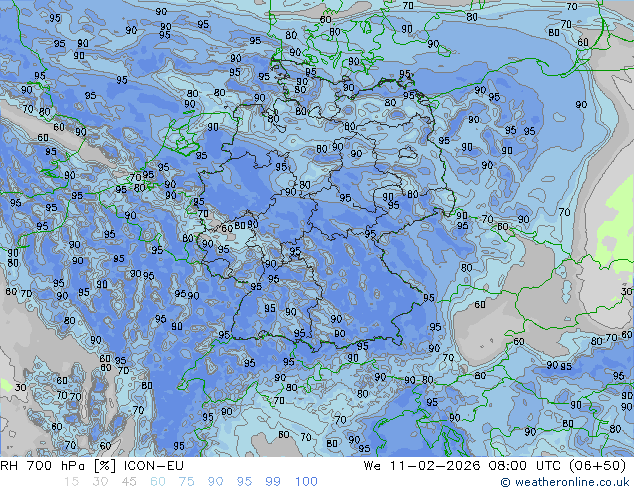Click legend value "95" in the bottom color scale

coord(244,482)
